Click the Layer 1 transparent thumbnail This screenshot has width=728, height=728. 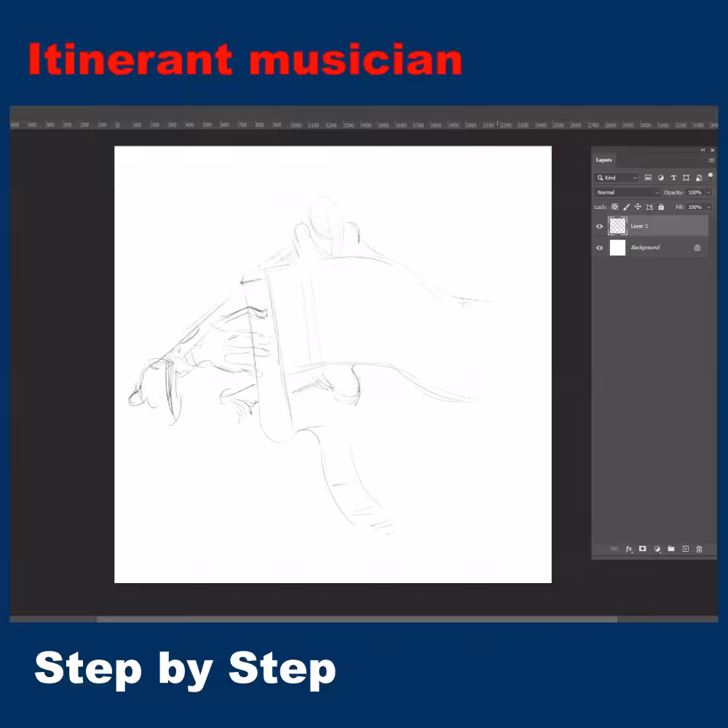click(x=617, y=226)
